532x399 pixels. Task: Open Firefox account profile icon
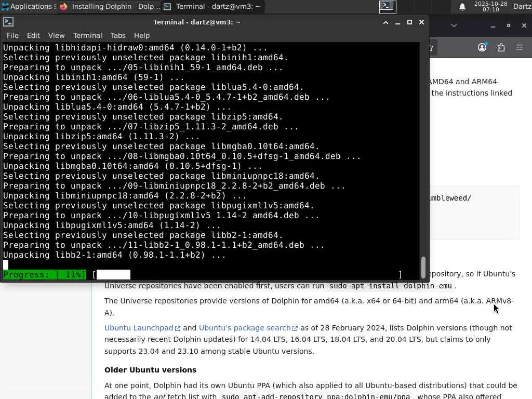click(x=482, y=47)
